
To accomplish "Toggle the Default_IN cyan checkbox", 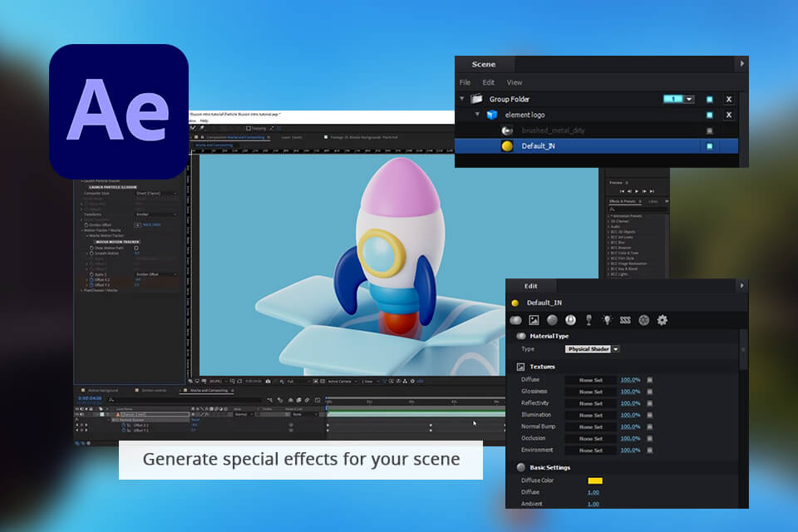I will click(709, 146).
